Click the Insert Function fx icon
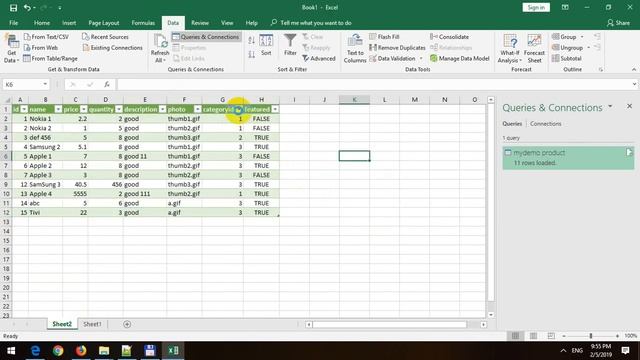This screenshot has width=640, height=360. pyautogui.click(x=107, y=84)
